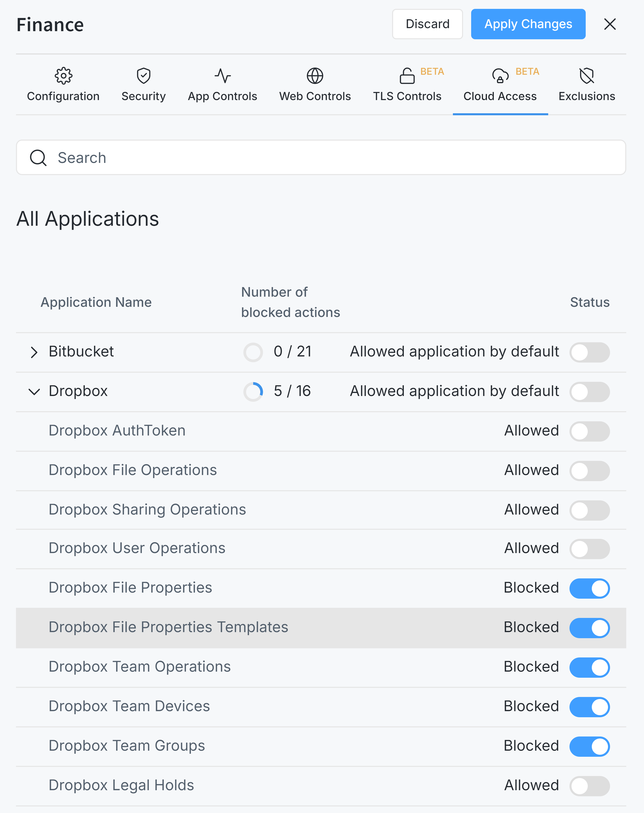
Task: Switch to TLS Controls tab
Action: [407, 85]
